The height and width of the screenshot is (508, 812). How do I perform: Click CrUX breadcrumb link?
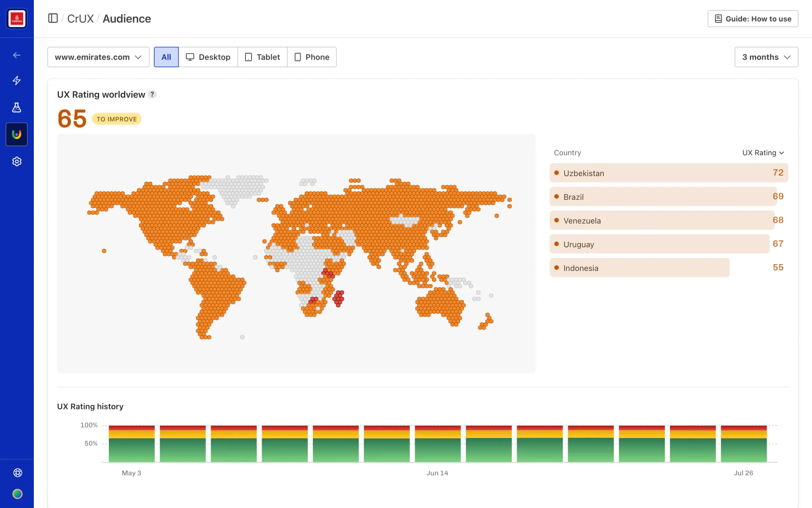(x=81, y=19)
